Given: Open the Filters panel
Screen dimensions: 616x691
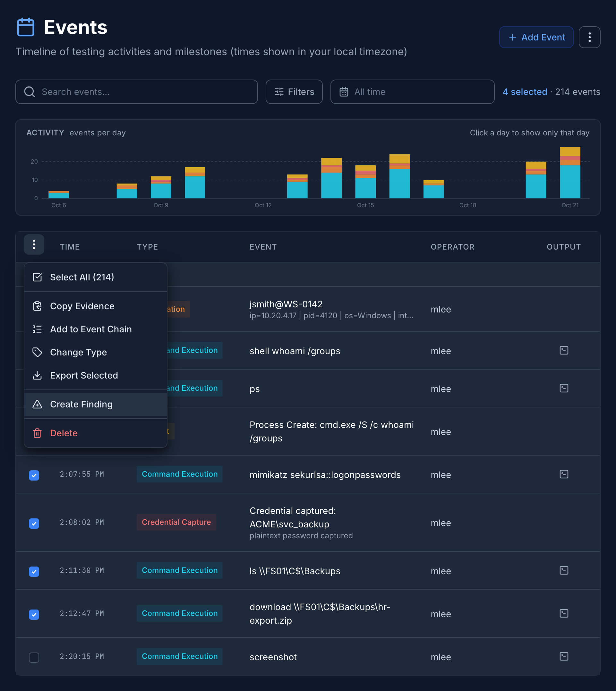Looking at the screenshot, I should pos(294,92).
